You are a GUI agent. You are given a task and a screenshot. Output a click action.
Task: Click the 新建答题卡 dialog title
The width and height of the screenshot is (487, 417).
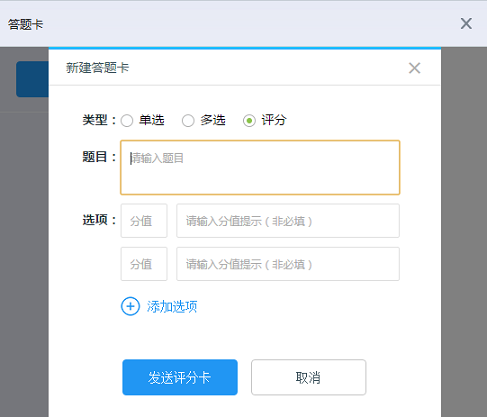click(97, 68)
